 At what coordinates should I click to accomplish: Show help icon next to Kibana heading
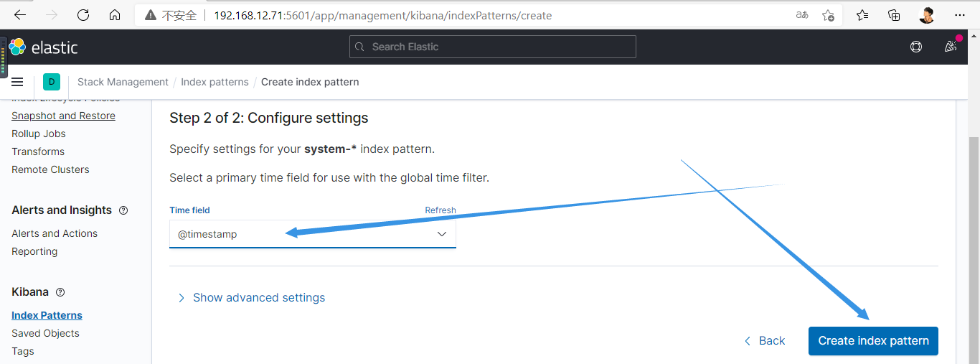(60, 292)
